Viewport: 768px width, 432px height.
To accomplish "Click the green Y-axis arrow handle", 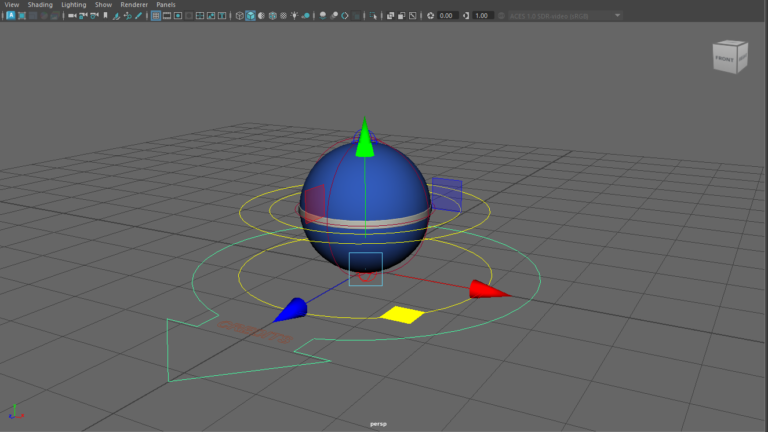I will [x=366, y=140].
